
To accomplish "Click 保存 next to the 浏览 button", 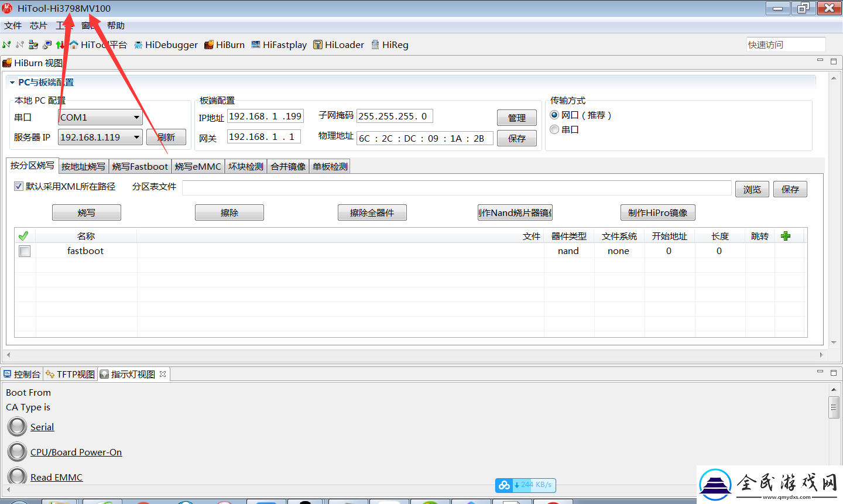I will [x=790, y=189].
